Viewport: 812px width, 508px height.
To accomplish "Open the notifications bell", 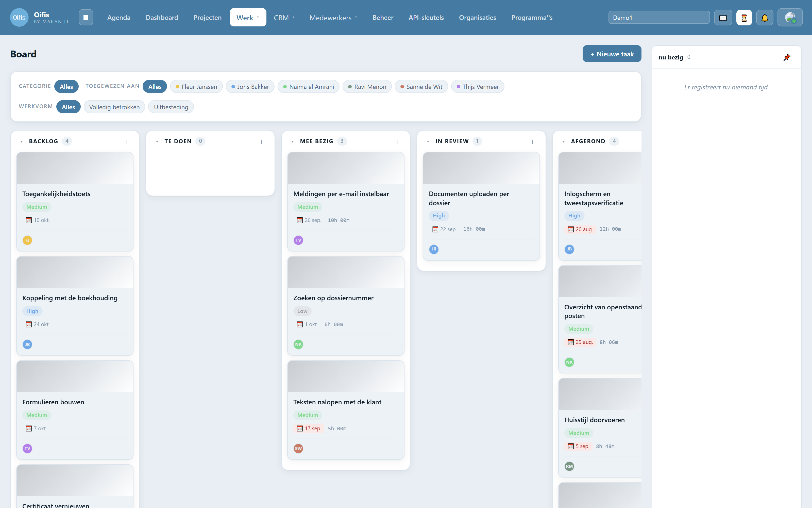I will [x=765, y=18].
